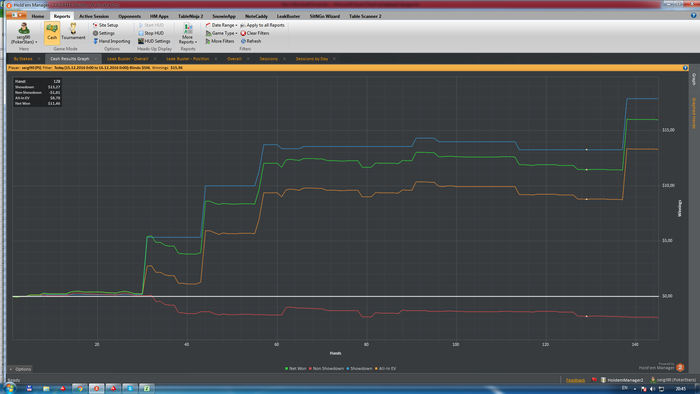
Task: Select the Cash game mode icon
Action: [52, 33]
